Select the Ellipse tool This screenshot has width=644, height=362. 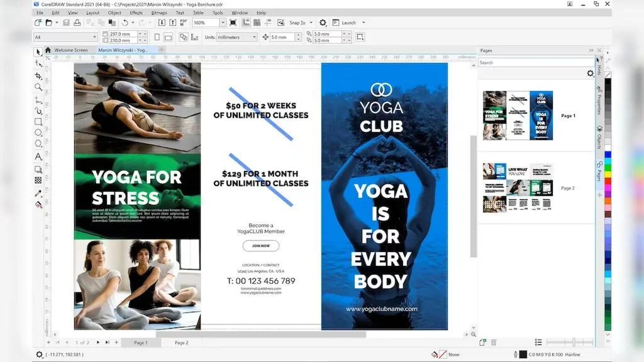(x=38, y=133)
